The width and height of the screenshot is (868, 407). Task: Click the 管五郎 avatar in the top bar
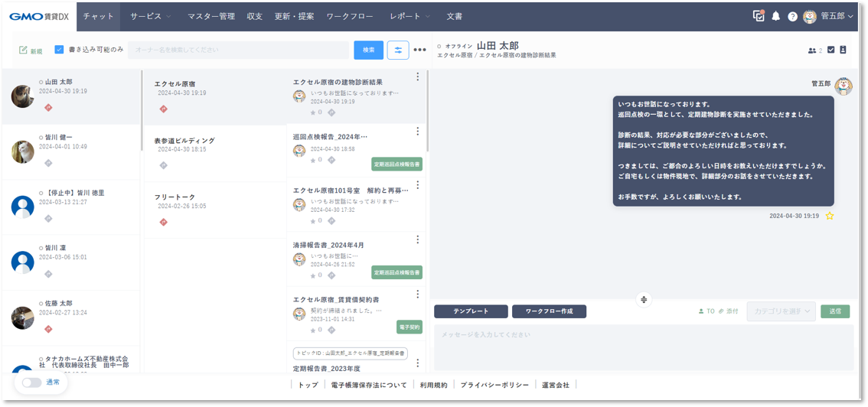click(810, 17)
